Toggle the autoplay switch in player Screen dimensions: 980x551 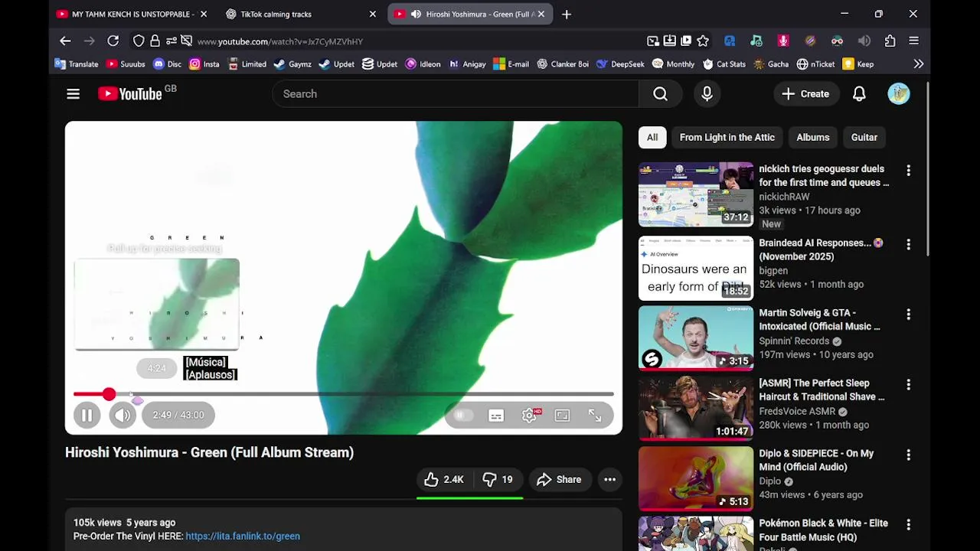pos(462,416)
